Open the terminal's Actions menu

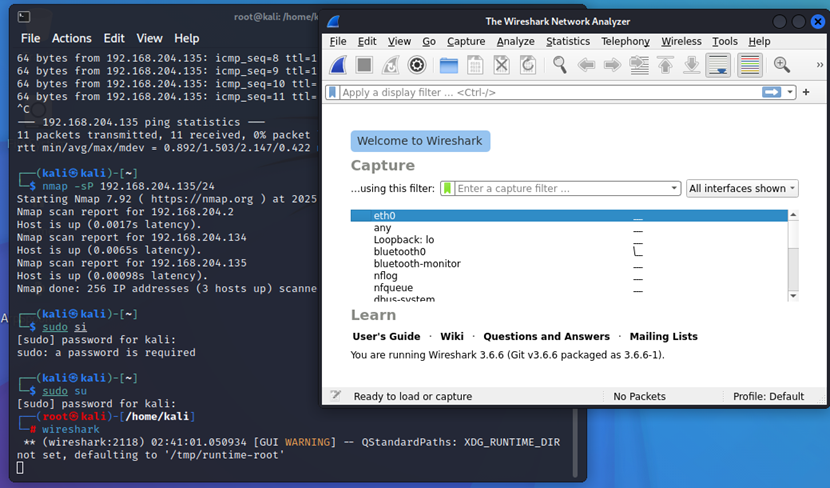(x=71, y=38)
